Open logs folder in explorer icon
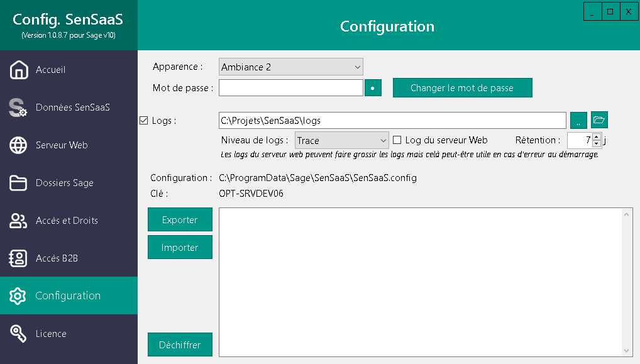The height and width of the screenshot is (364, 640). pos(599,120)
